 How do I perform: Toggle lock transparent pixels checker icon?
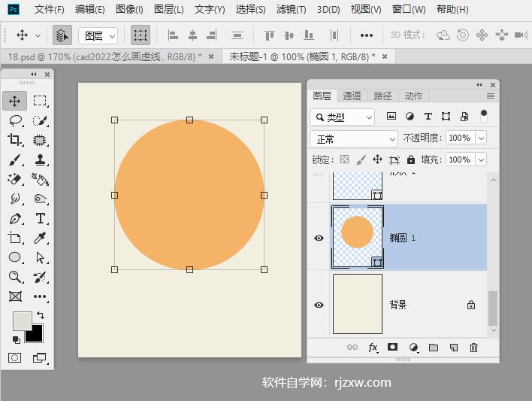pos(344,159)
